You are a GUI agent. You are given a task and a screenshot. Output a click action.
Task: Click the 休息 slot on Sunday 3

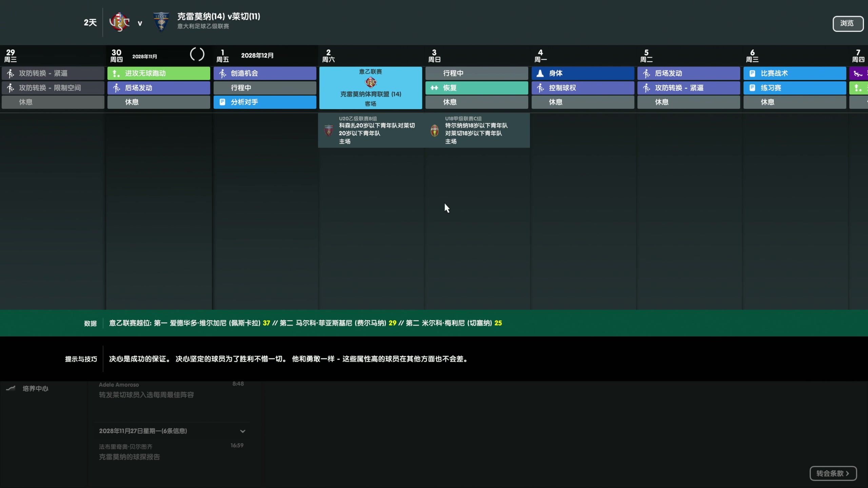477,102
